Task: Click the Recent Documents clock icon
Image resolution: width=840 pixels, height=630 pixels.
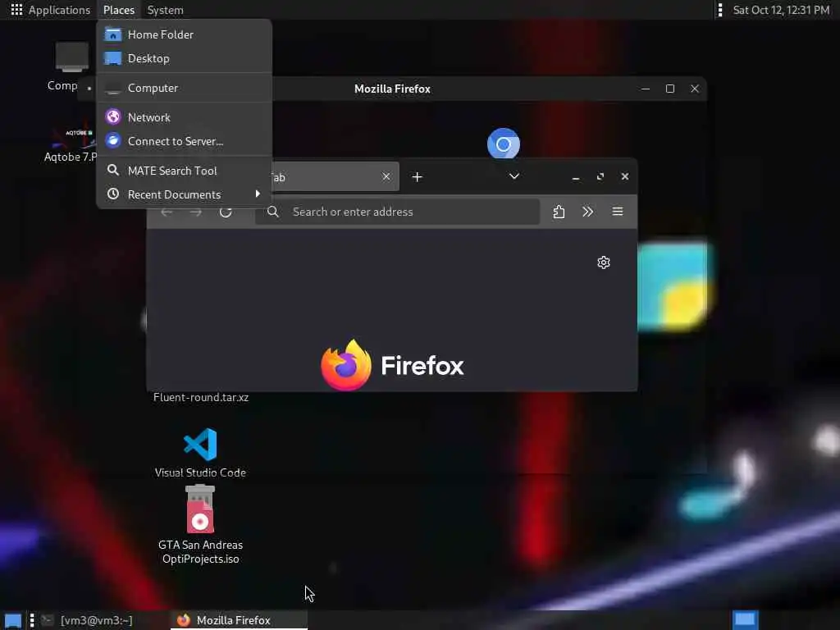Action: pyautogui.click(x=113, y=194)
